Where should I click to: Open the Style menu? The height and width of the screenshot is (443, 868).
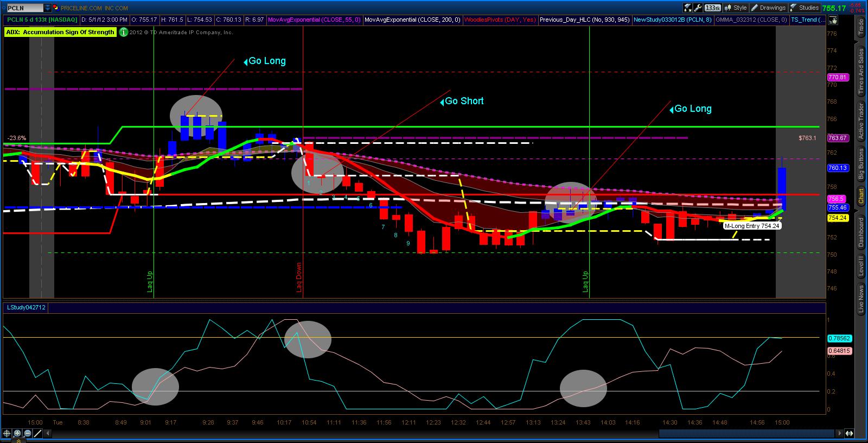[x=736, y=8]
